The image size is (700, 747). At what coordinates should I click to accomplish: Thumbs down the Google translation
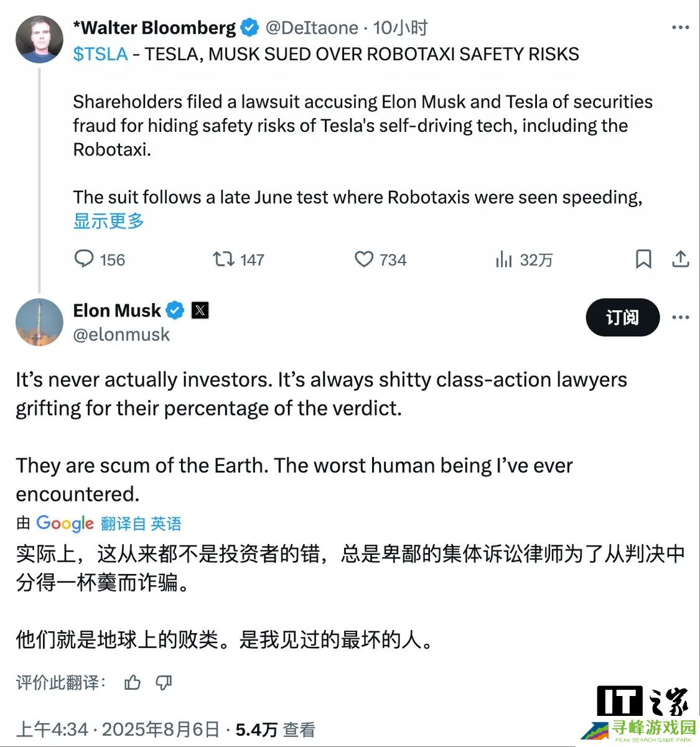point(164,682)
